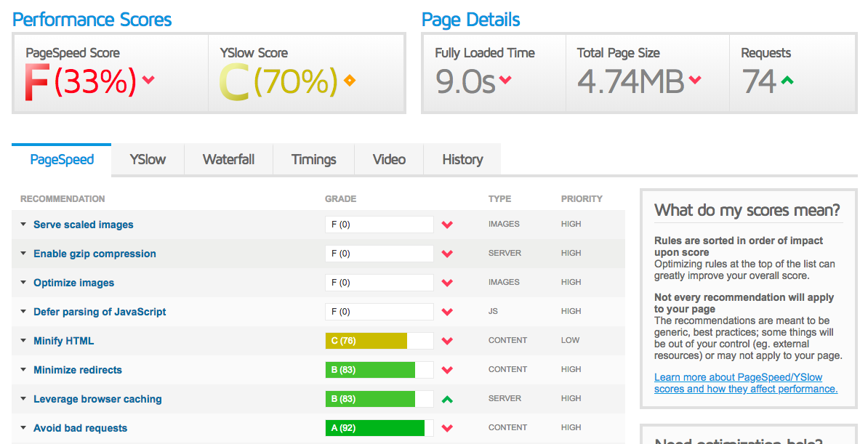Select the PageSpeed tab

click(62, 160)
